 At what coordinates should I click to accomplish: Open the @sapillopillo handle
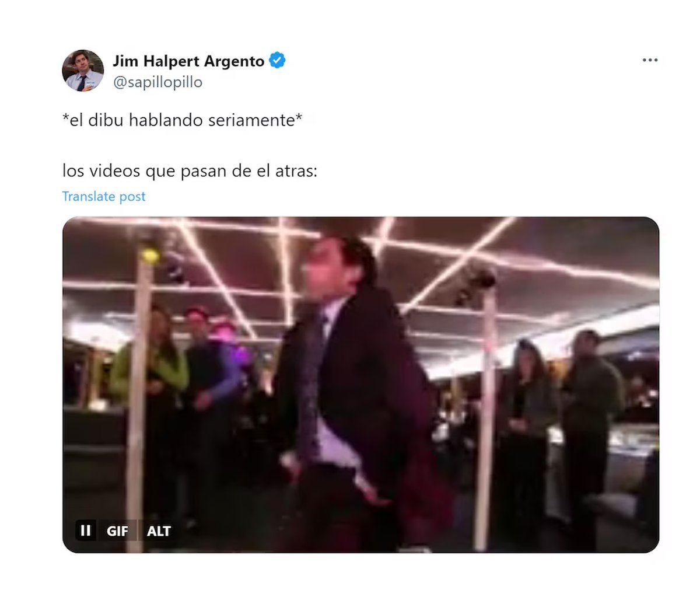pos(157,82)
